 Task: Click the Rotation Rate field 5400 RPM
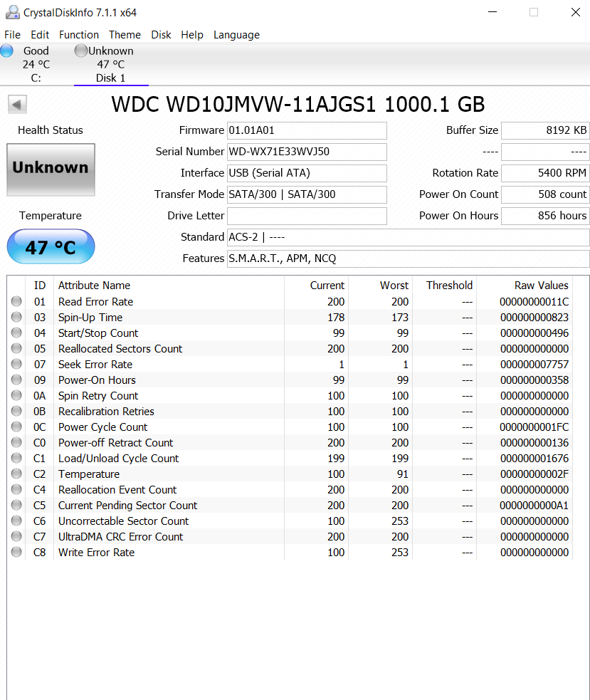(545, 173)
